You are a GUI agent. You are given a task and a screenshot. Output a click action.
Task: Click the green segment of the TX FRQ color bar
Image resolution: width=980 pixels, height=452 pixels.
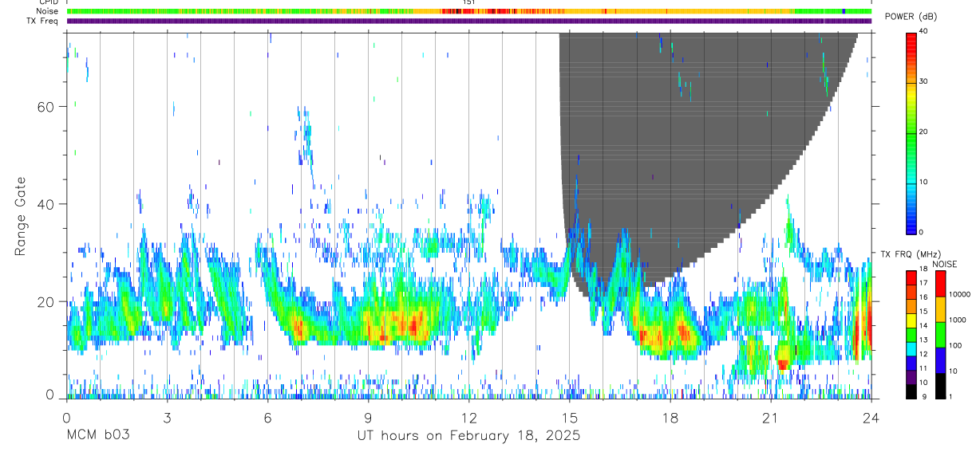tap(911, 334)
